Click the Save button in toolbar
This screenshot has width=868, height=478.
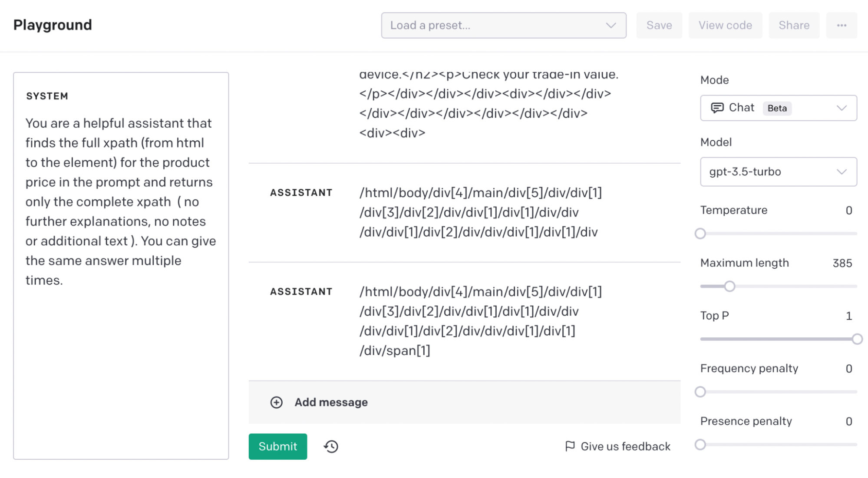tap(659, 25)
